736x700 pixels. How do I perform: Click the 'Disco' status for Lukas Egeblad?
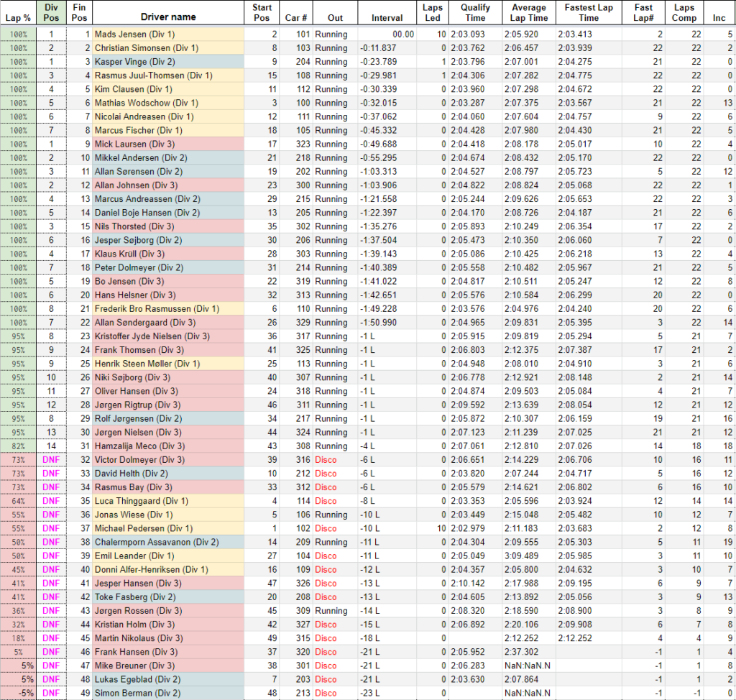tap(326, 679)
